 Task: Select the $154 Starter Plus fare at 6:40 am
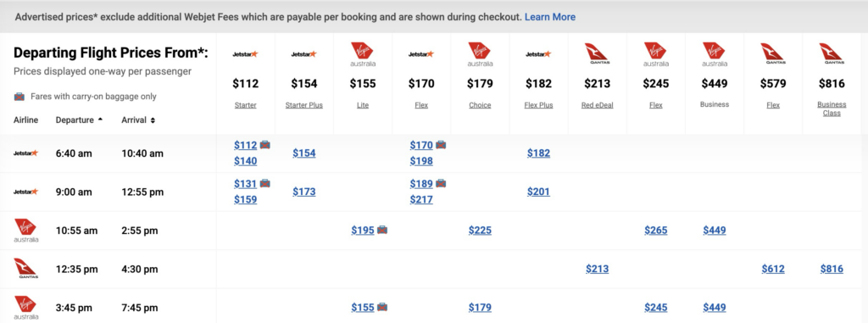tap(304, 153)
